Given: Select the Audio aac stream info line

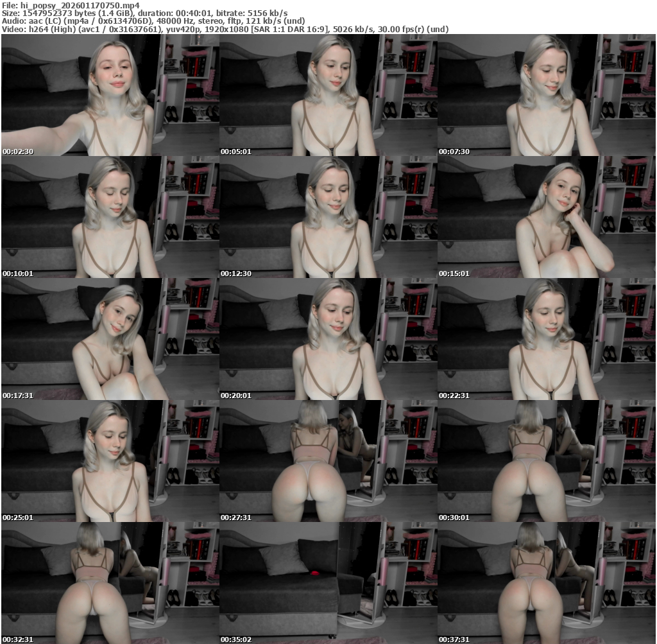Looking at the screenshot, I should 153,21.
